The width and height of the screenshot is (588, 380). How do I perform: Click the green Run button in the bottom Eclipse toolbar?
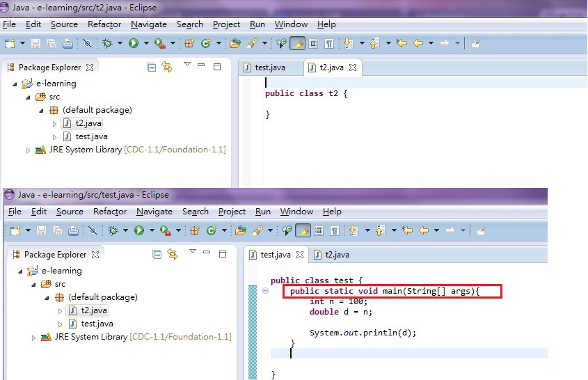139,230
